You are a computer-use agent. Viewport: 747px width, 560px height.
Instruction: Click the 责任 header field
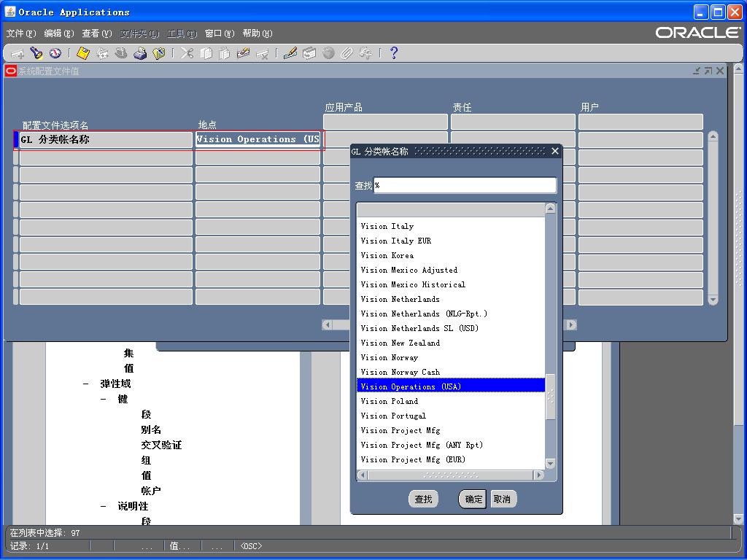click(x=513, y=122)
